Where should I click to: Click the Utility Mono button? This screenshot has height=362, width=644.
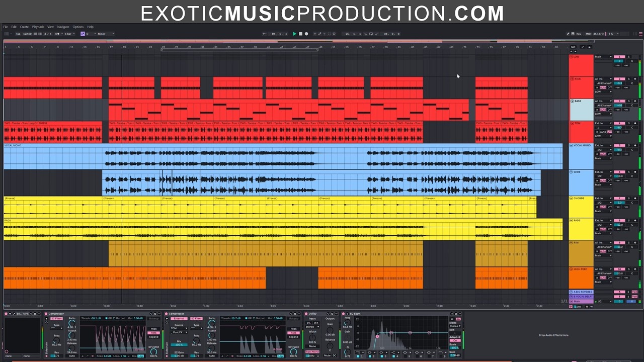click(312, 346)
